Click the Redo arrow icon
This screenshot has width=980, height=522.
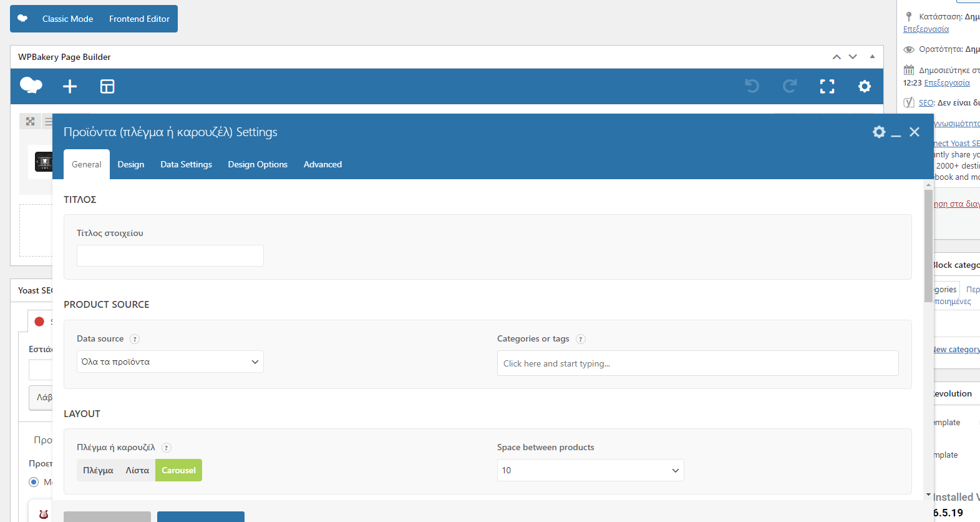pyautogui.click(x=790, y=86)
